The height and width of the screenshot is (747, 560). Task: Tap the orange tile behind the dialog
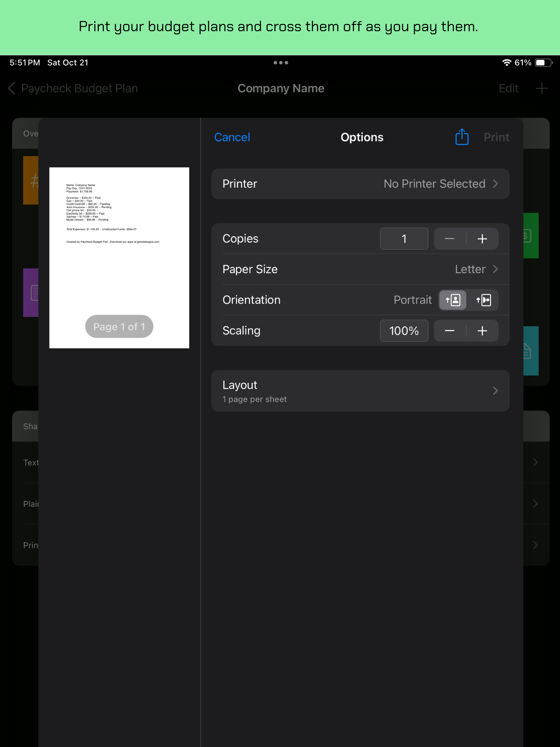click(31, 180)
